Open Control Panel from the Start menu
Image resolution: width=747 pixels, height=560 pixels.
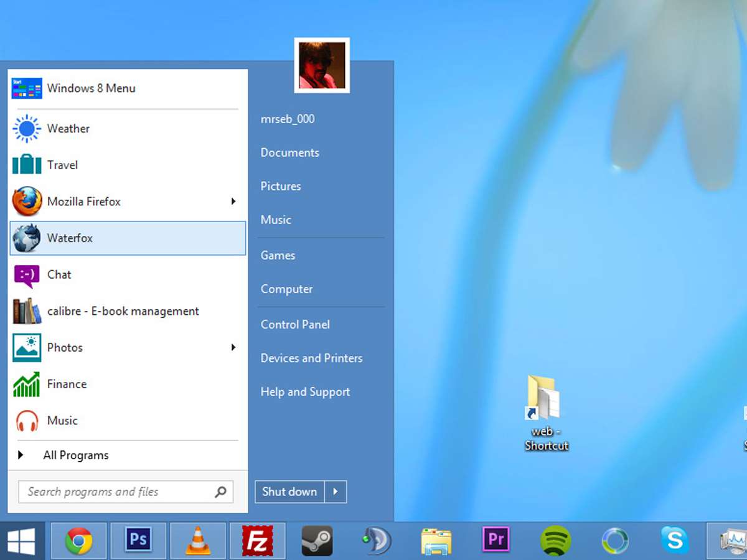tap(294, 324)
